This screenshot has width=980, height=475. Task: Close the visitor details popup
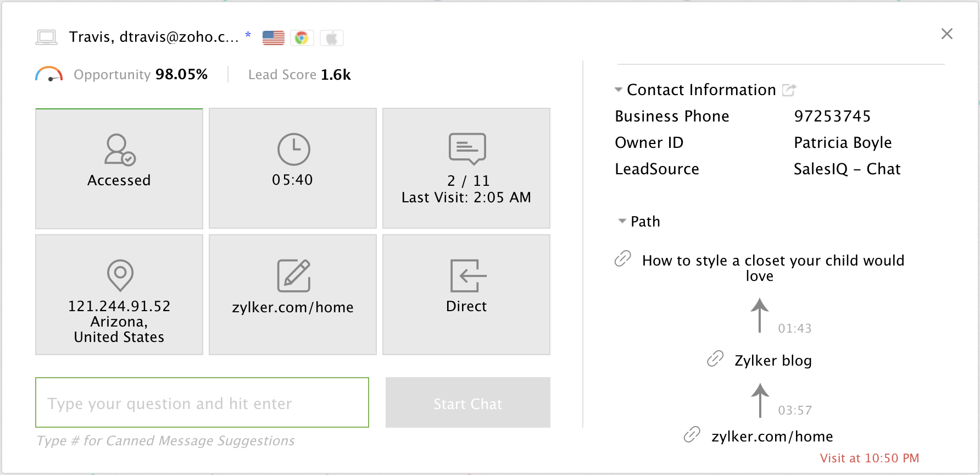(946, 34)
